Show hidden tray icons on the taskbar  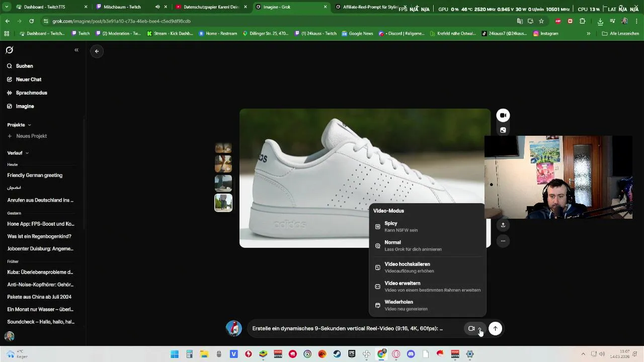click(x=583, y=354)
